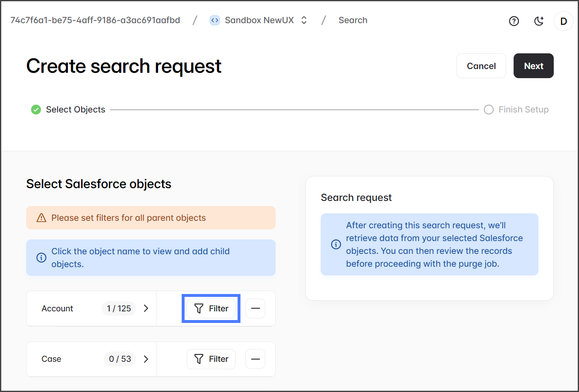Click the green Select Objects step checkmark
This screenshot has width=579, height=392.
pyautogui.click(x=36, y=110)
